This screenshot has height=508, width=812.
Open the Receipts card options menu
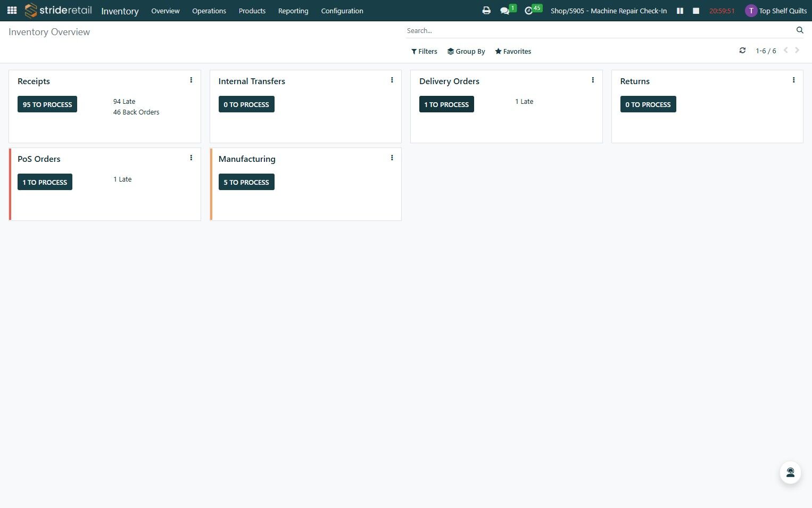click(x=191, y=80)
